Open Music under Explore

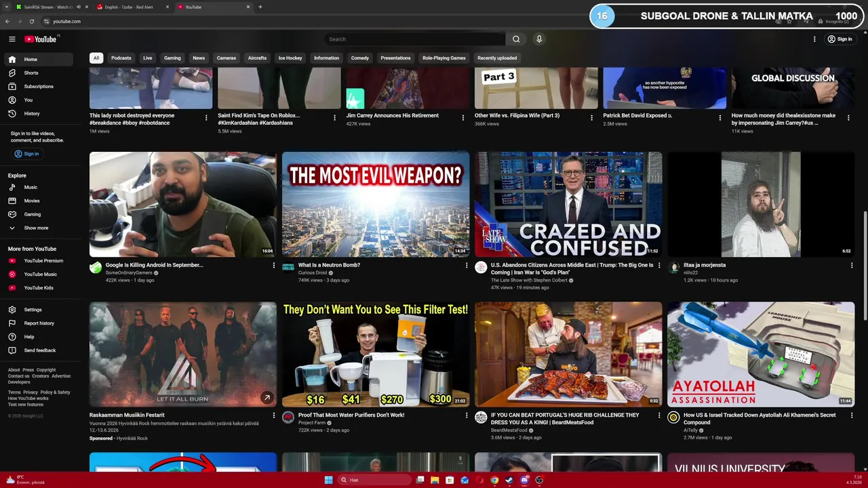38,187
